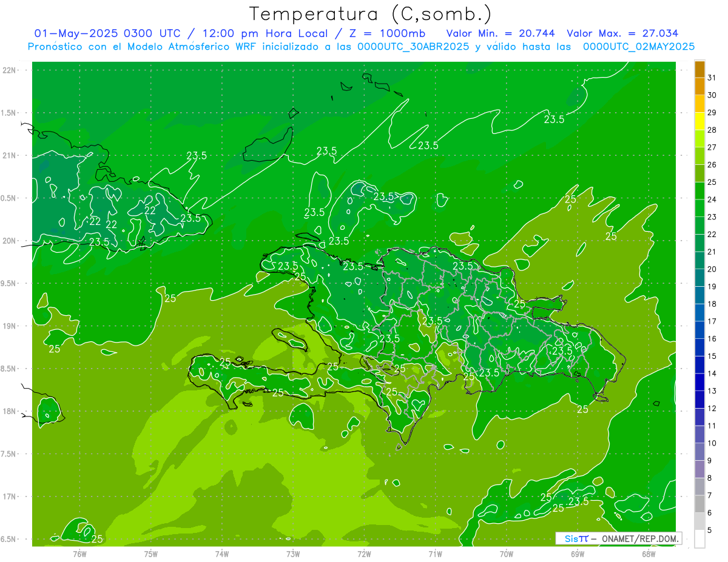Click the 76W longitude axis label
The width and height of the screenshot is (728, 562).
tap(79, 554)
